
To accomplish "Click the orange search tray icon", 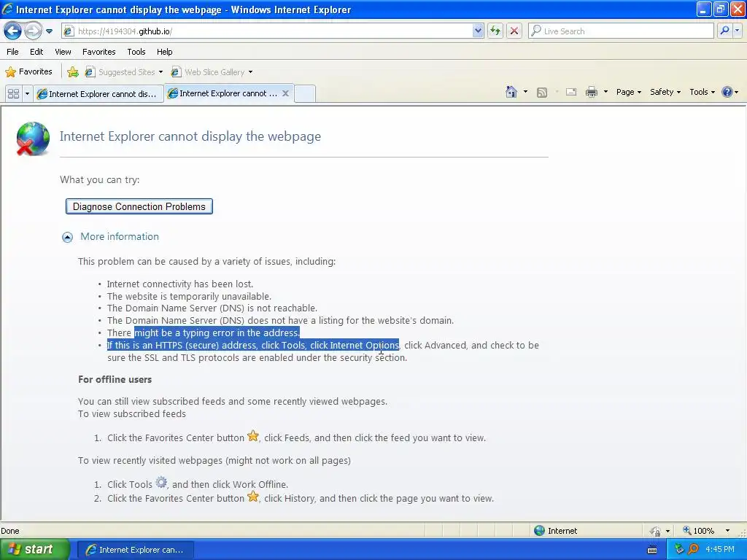I will (693, 550).
